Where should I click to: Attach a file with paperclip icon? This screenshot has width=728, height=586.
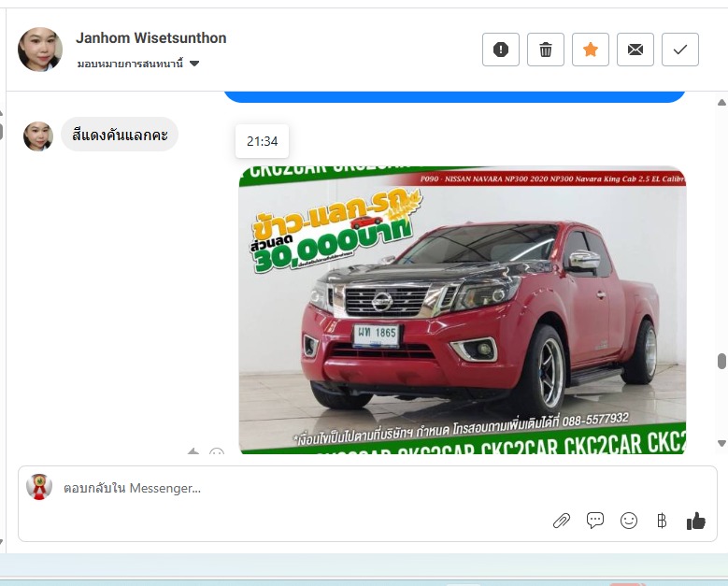pyautogui.click(x=561, y=521)
